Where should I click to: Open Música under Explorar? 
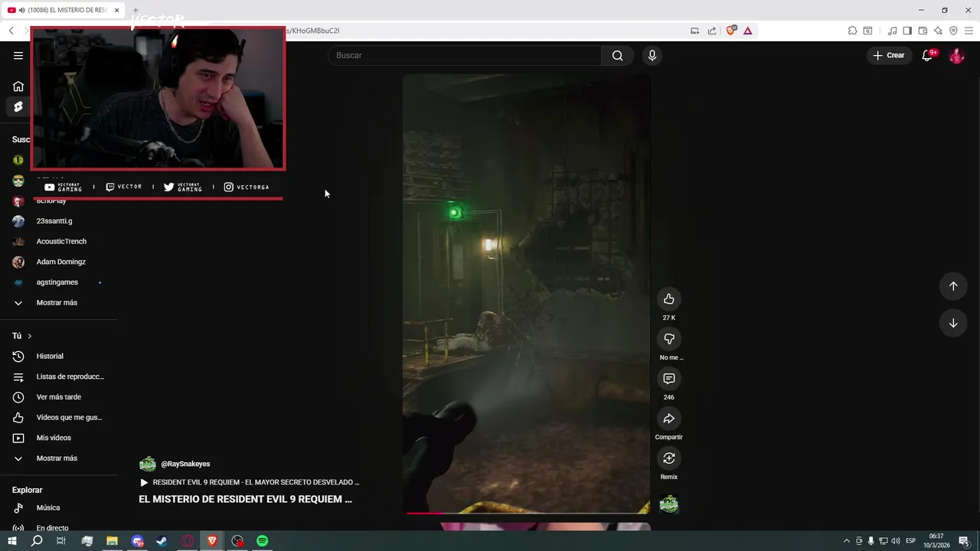(47, 508)
